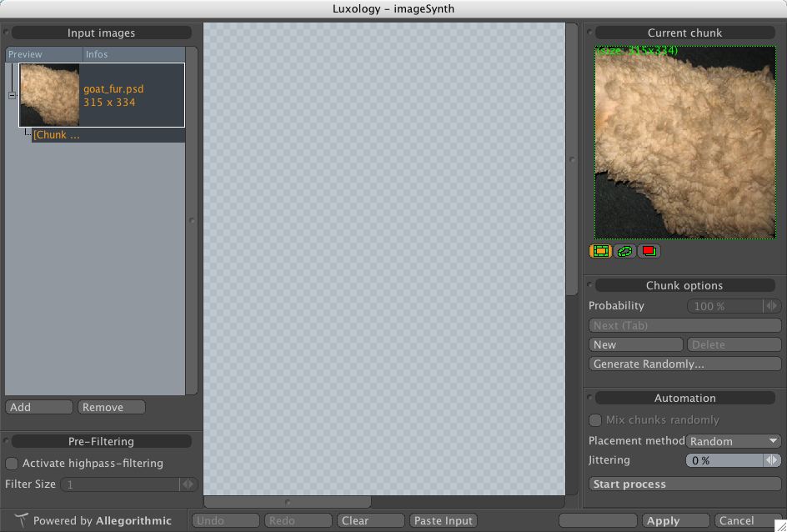Image resolution: width=787 pixels, height=532 pixels.
Task: Collapse the Pre-Filtering panel header
Action: (x=100, y=441)
